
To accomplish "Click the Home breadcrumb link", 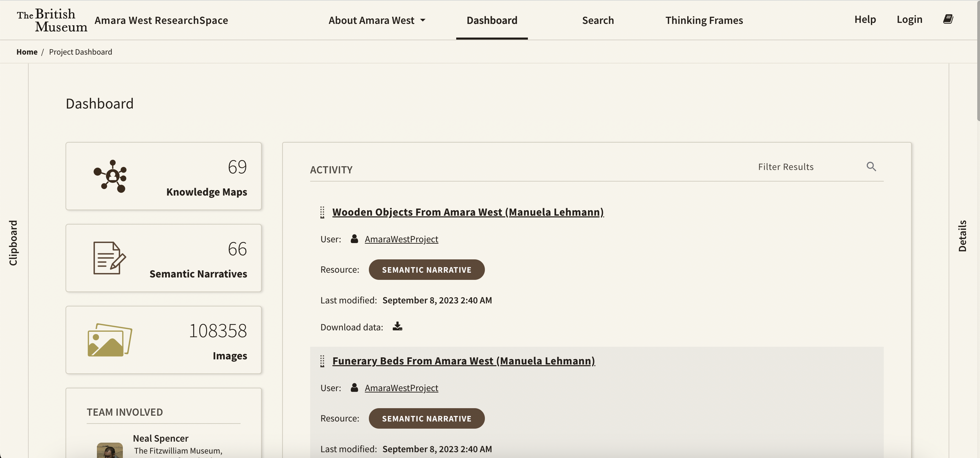I will coord(27,52).
